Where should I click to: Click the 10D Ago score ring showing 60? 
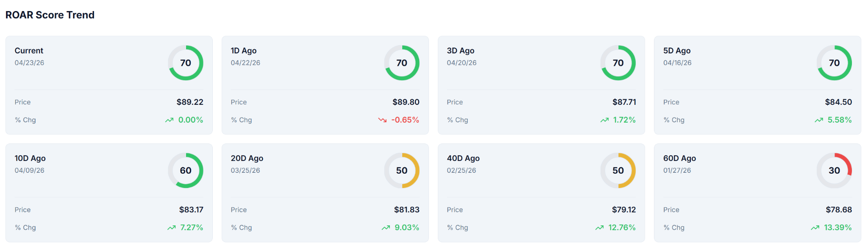(186, 171)
